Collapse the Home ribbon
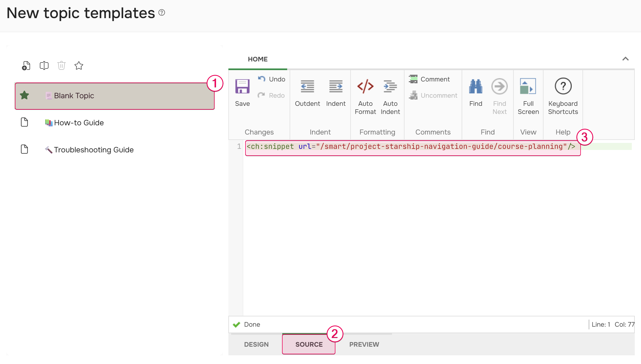 tap(626, 59)
